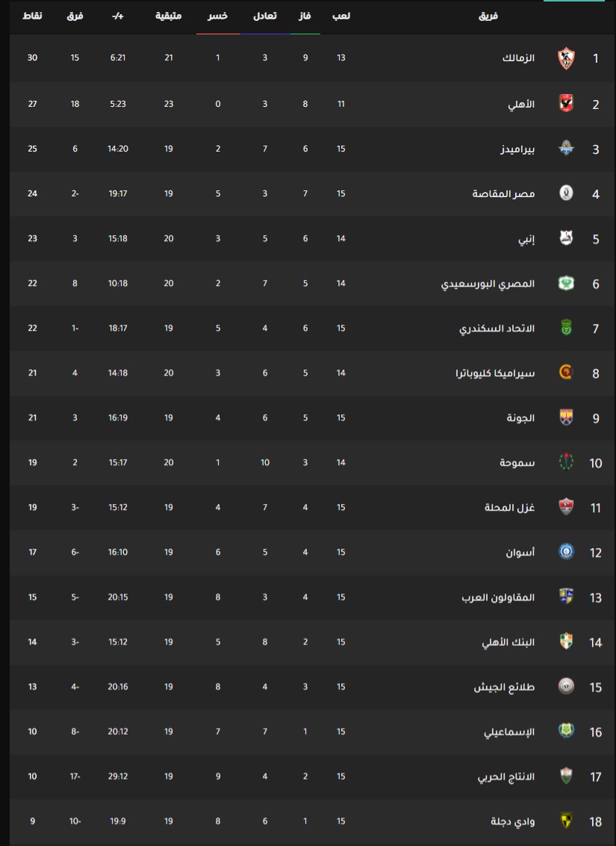Viewport: 616px width, 846px height.
Task: Sort by نقاط column header
Action: 32,16
